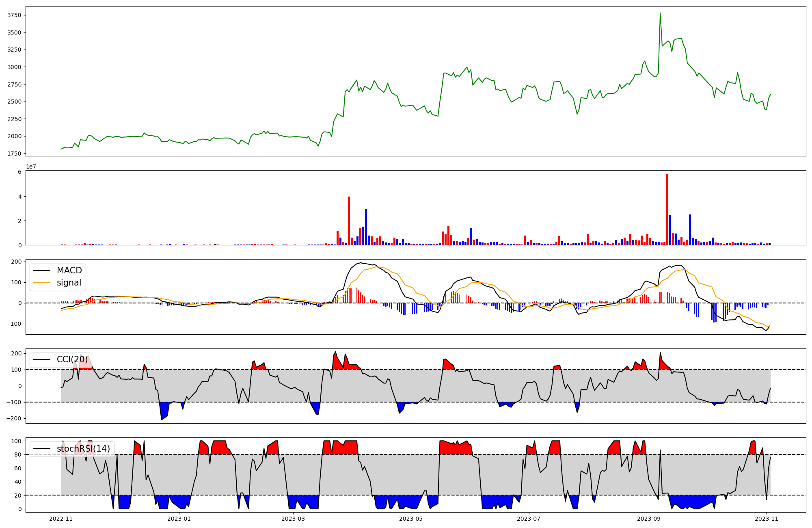Click the 6 tick on volume axis
This screenshot has width=812, height=528.
point(19,172)
